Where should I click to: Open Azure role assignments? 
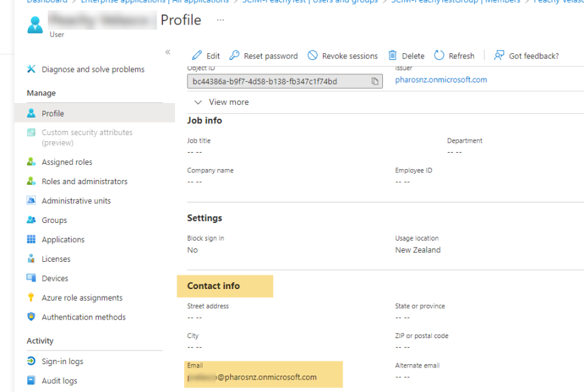(82, 298)
